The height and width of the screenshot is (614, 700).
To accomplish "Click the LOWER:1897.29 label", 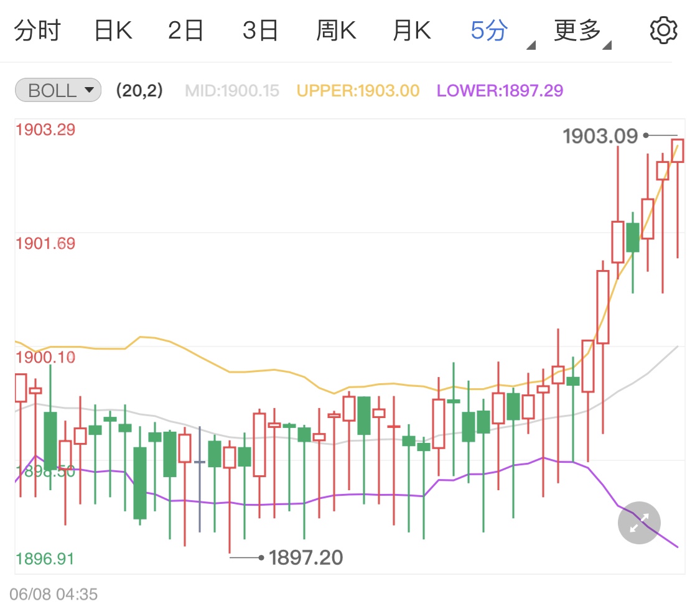I will [500, 91].
